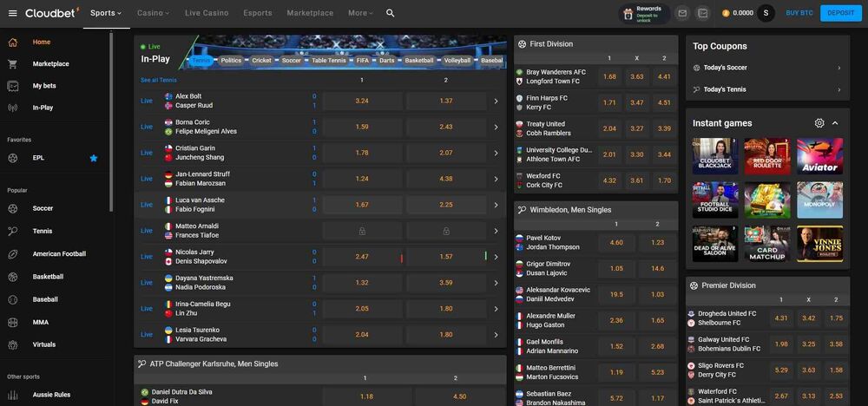Click the Marketplace cart icon in sidebar
Viewport: 868px width, 406px height.
(x=13, y=64)
